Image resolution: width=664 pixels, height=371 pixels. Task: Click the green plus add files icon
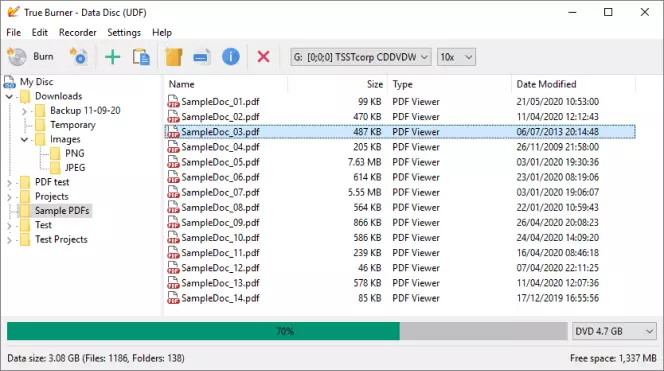tap(113, 57)
